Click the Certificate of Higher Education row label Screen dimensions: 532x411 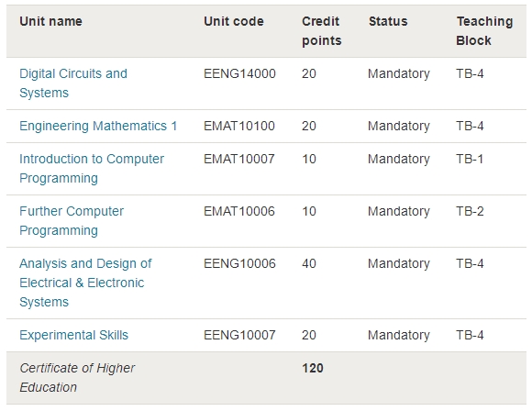pos(77,378)
